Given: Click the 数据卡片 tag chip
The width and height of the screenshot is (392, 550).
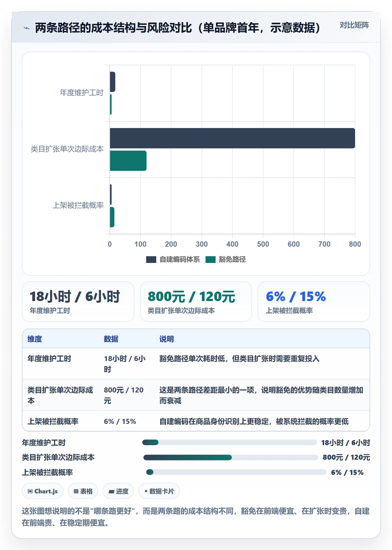Looking at the screenshot, I should pos(159,491).
